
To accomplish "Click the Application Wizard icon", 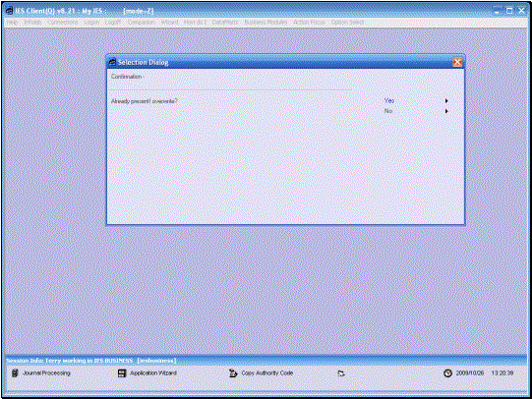I will click(122, 373).
